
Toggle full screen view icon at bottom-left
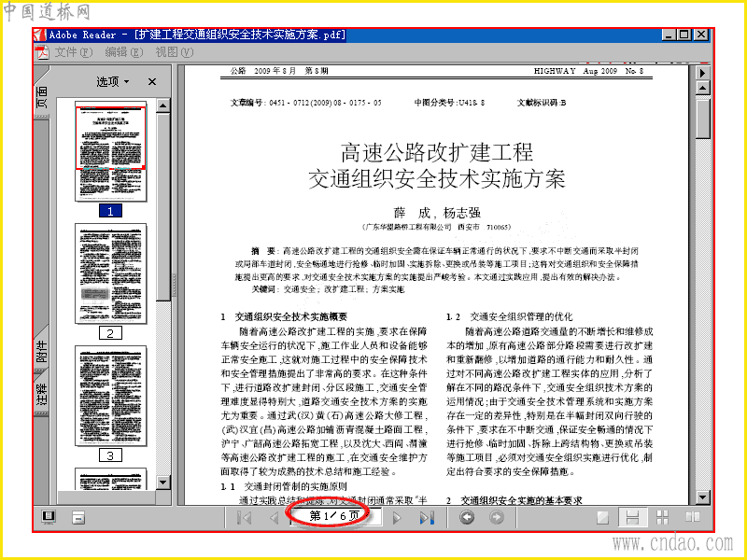point(49,517)
